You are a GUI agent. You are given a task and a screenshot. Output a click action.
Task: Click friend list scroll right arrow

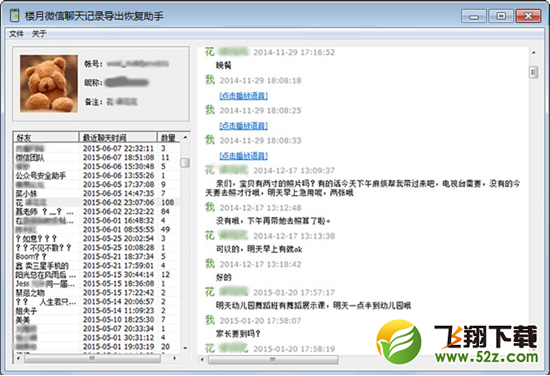[x=174, y=358]
